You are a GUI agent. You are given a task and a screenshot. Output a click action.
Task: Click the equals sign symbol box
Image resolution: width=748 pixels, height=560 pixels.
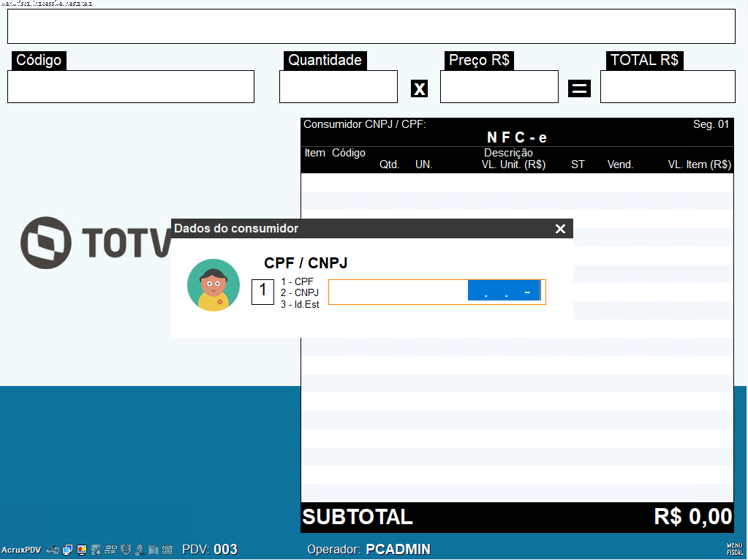tap(579, 88)
